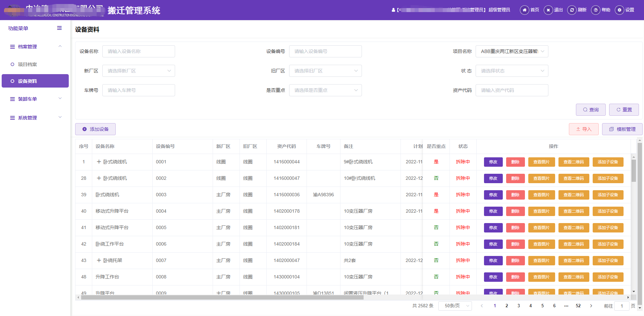
Task: Click 修改 for device 0006
Action: [x=493, y=244]
